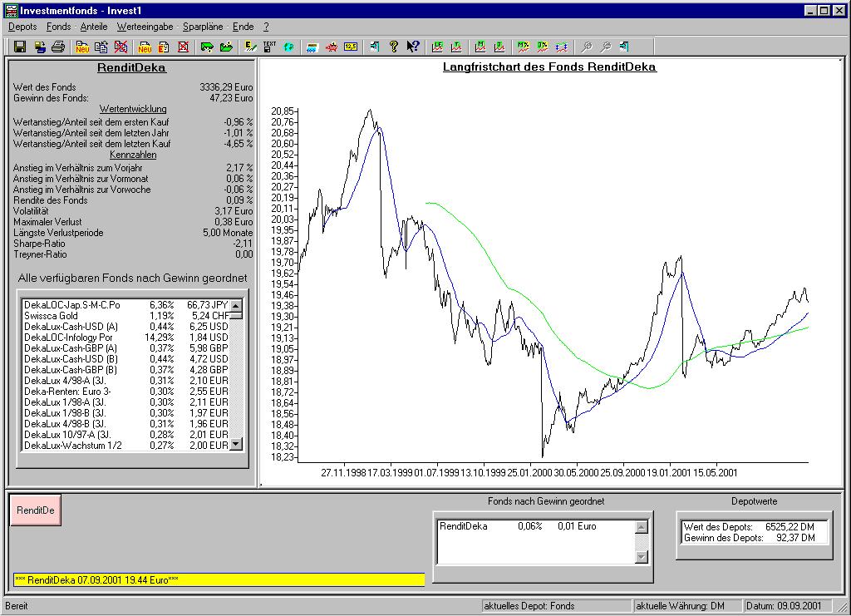Image resolution: width=851 pixels, height=616 pixels.
Task: Click the M% percentage chart icon
Action: tap(524, 47)
